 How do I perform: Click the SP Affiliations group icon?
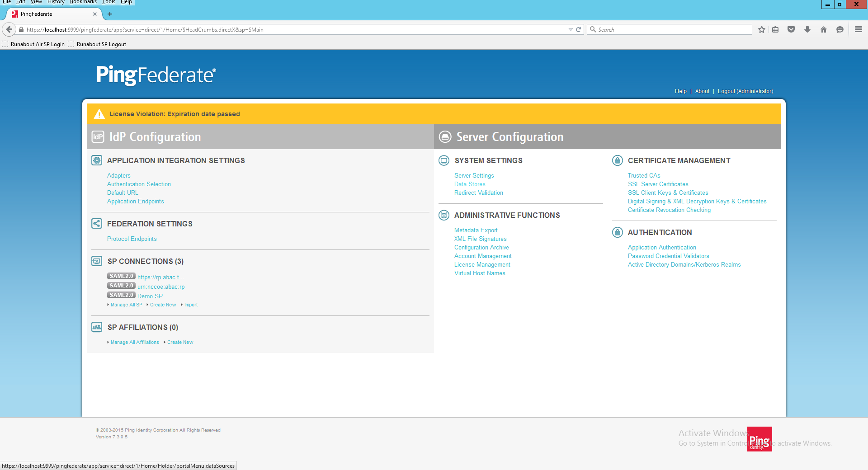tap(97, 327)
